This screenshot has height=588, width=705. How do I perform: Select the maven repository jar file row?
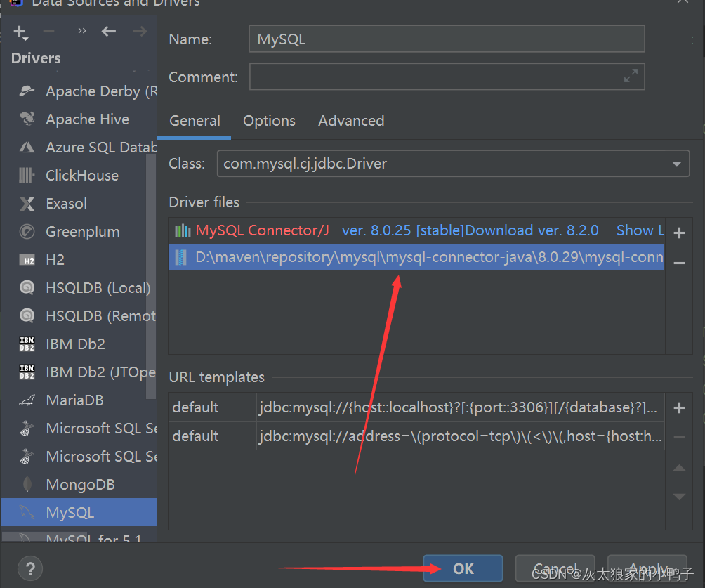point(417,257)
